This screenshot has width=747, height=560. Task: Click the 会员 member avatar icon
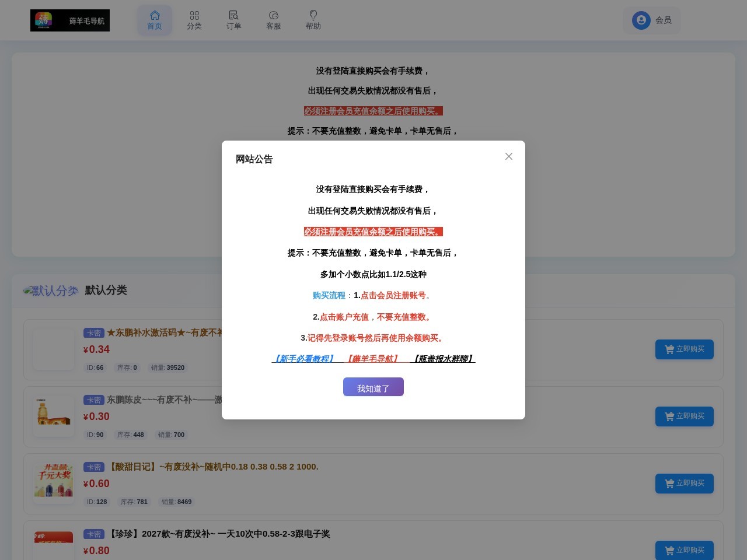(x=641, y=20)
